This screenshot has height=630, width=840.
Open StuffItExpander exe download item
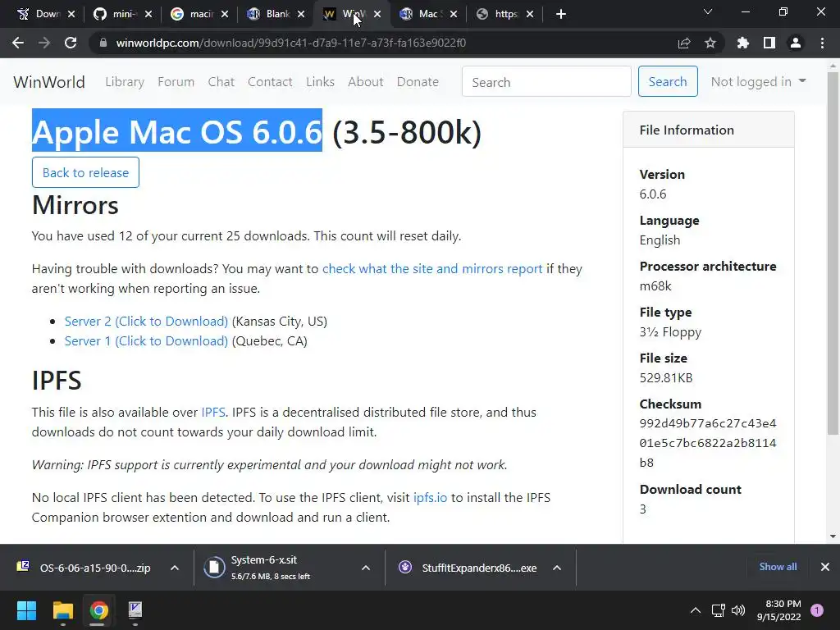click(468, 568)
